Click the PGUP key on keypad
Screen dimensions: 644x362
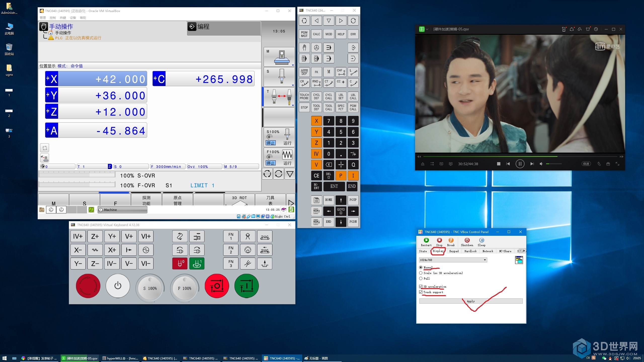click(x=353, y=200)
